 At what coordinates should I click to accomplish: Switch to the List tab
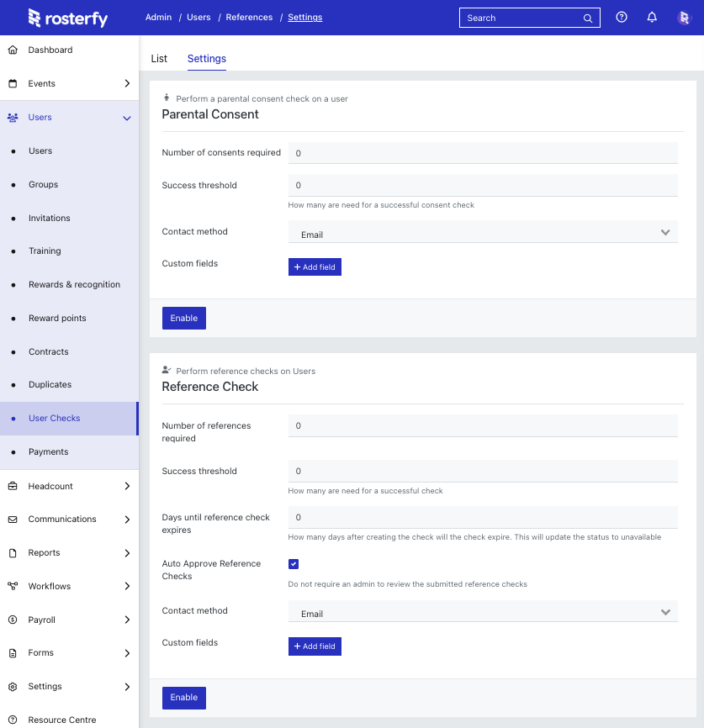coord(158,59)
